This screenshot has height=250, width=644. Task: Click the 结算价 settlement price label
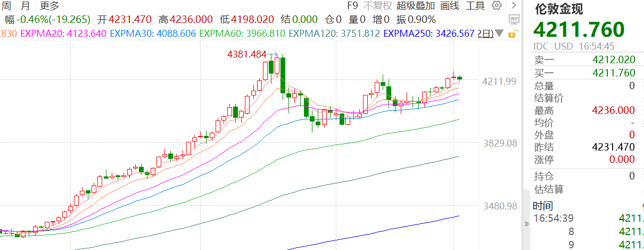(x=549, y=98)
